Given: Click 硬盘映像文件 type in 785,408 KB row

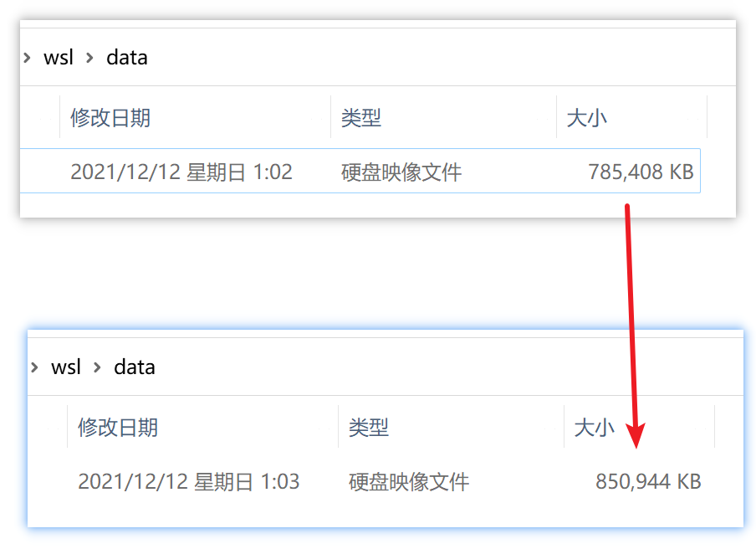Looking at the screenshot, I should click(x=401, y=172).
